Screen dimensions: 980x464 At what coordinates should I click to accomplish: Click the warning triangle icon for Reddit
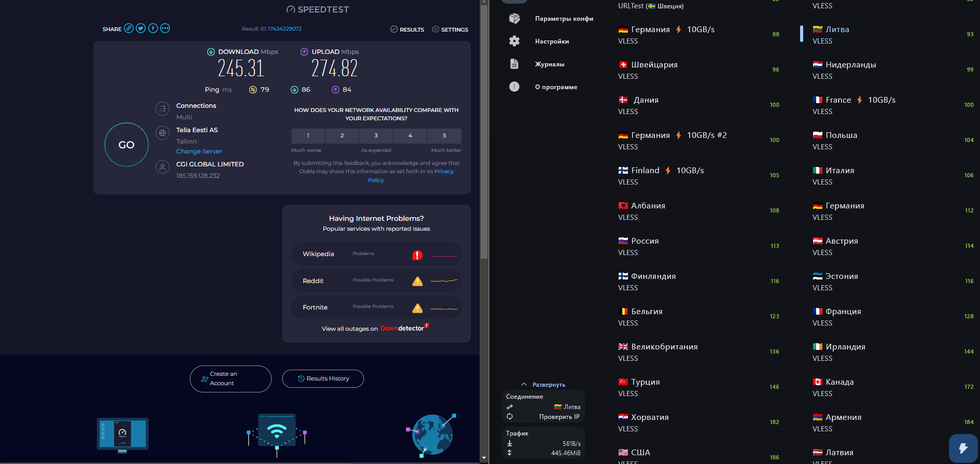417,281
